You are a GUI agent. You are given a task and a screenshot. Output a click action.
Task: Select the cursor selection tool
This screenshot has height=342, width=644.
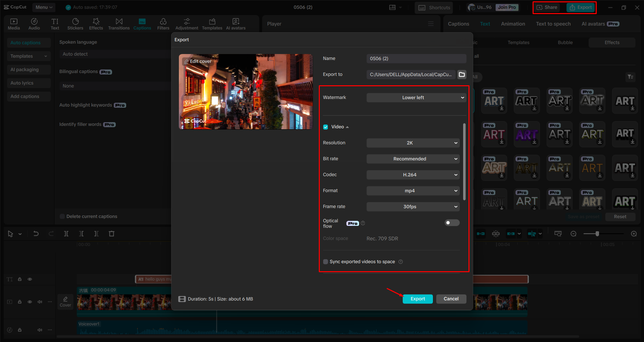(x=10, y=234)
